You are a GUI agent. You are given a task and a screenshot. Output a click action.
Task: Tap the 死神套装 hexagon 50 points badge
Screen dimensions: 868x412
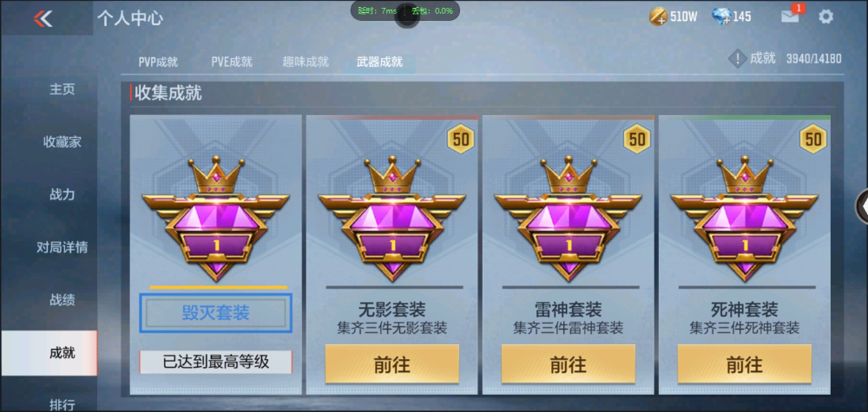[813, 139]
